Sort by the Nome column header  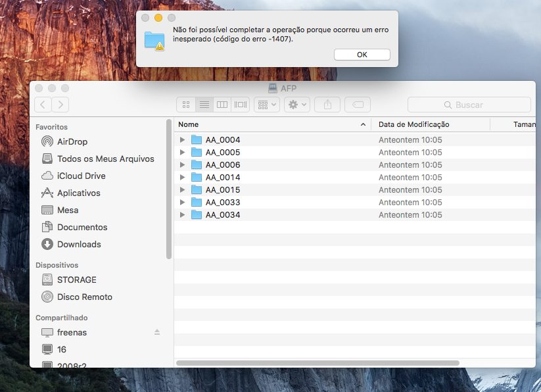pyautogui.click(x=270, y=124)
